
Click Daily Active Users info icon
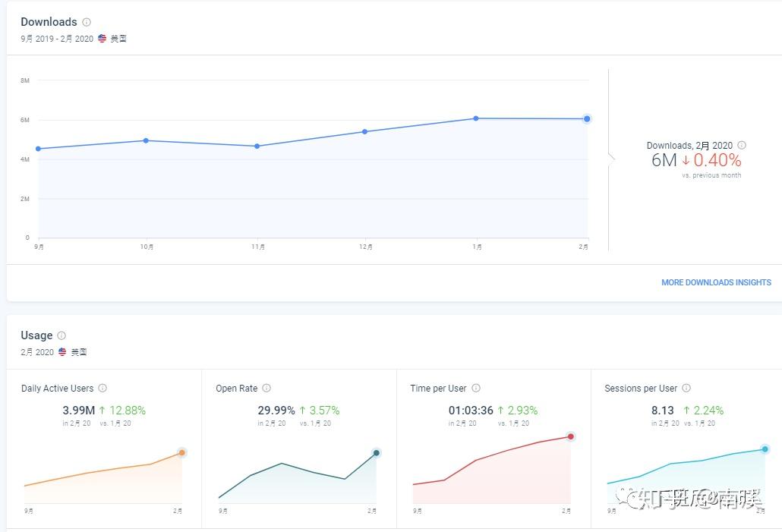point(102,388)
